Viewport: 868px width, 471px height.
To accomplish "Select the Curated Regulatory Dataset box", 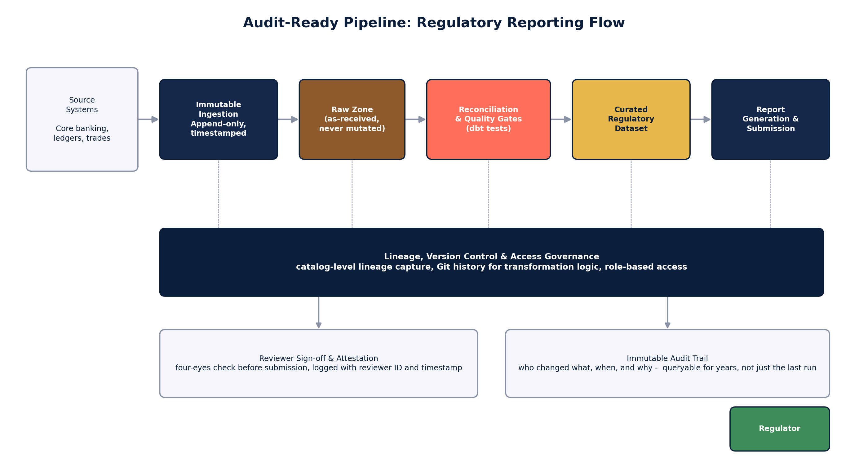I will 631,119.
